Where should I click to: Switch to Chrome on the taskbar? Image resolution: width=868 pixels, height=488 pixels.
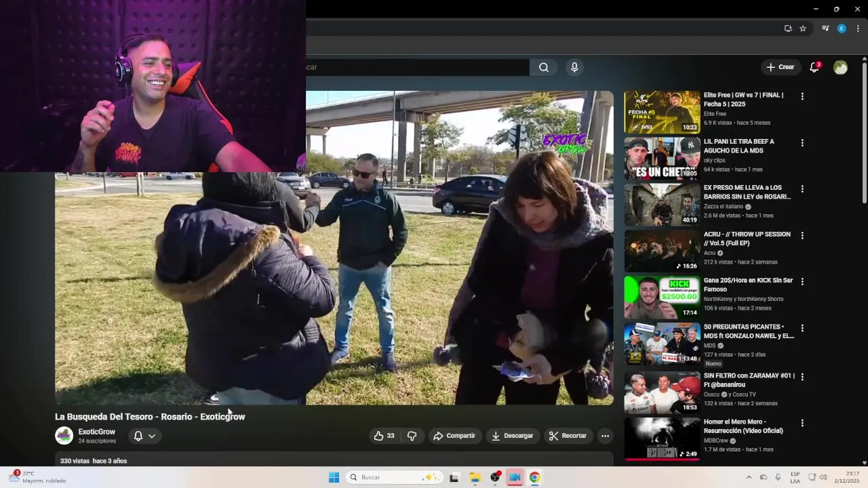point(534,477)
